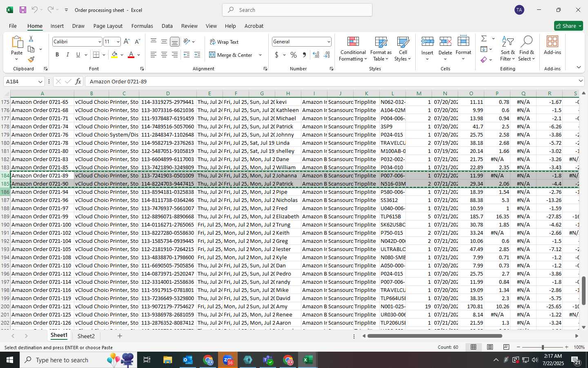Screen dimensions: 588x368
Task: Click the Cut scissors icon
Action: click(31, 38)
